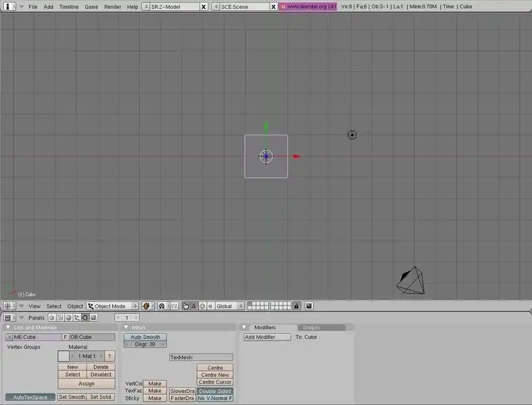532x405 pixels.
Task: Open the Global orientation dropdown
Action: pyautogui.click(x=226, y=306)
